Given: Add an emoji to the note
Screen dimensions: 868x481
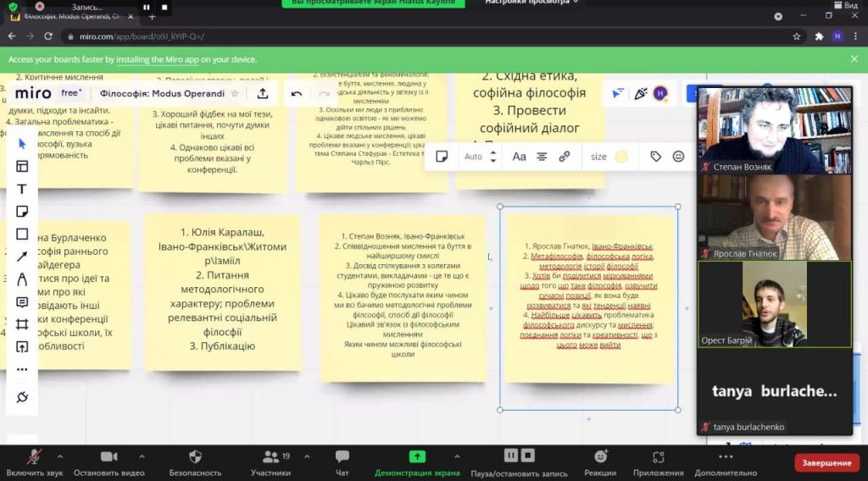Looking at the screenshot, I should click(x=678, y=157).
